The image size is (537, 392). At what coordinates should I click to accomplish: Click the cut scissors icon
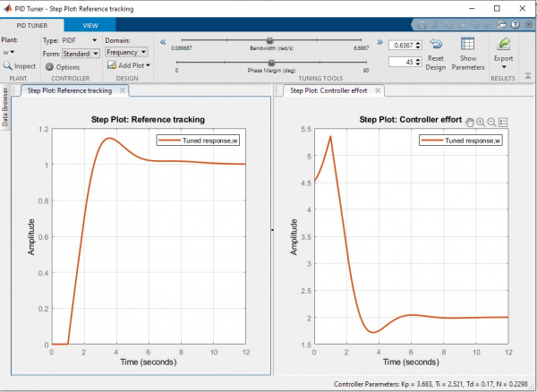click(435, 25)
